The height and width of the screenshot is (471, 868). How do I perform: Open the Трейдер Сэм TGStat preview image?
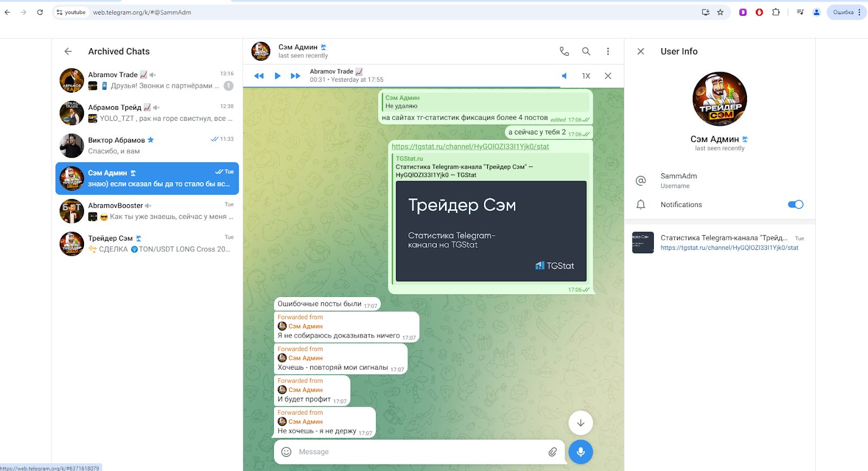(491, 231)
